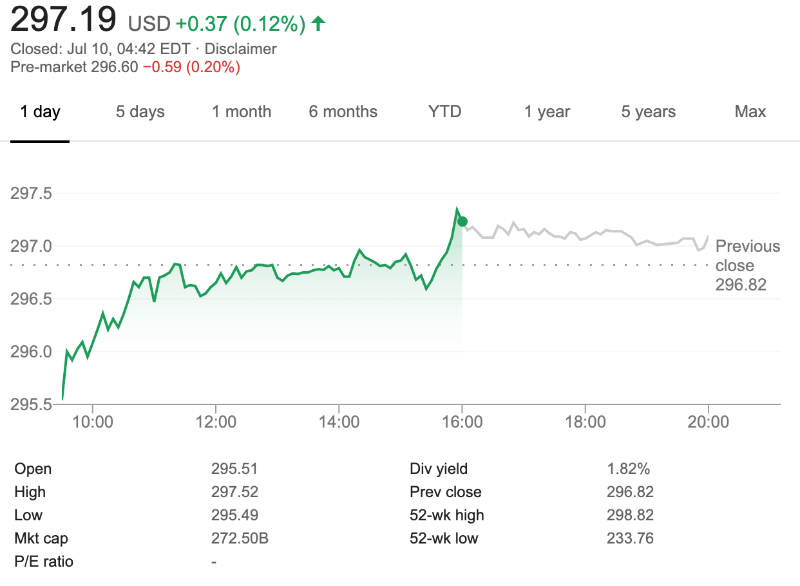Click the 18:00 time axis label
Image resolution: width=800 pixels, height=586 pixels.
[585, 423]
